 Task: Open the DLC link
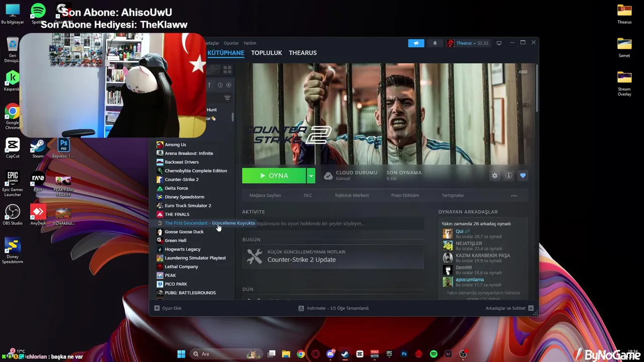click(x=307, y=195)
